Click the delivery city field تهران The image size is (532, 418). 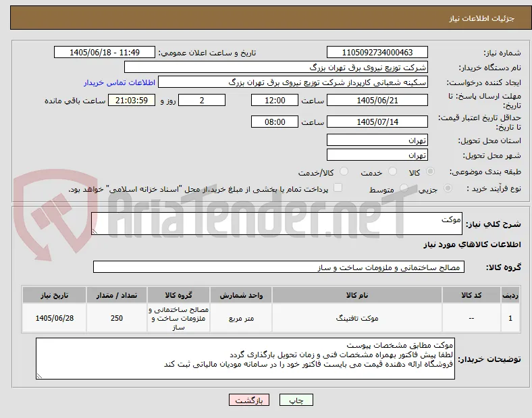tap(377, 155)
